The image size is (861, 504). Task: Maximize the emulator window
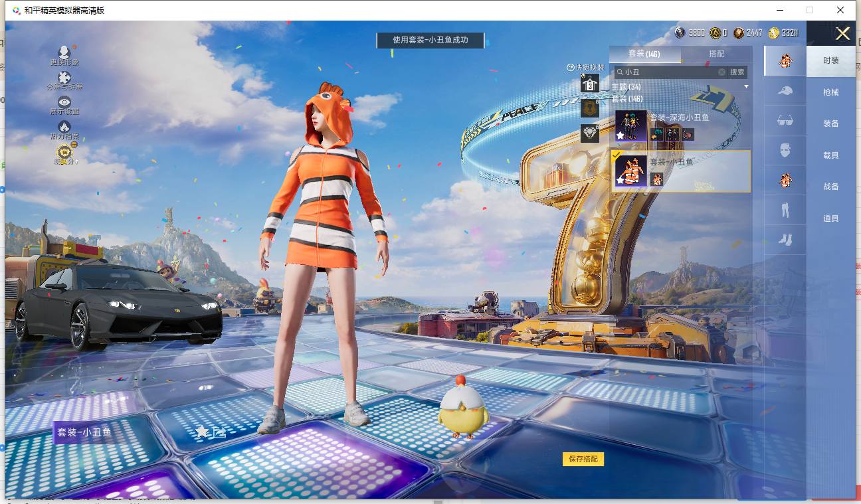coord(810,10)
